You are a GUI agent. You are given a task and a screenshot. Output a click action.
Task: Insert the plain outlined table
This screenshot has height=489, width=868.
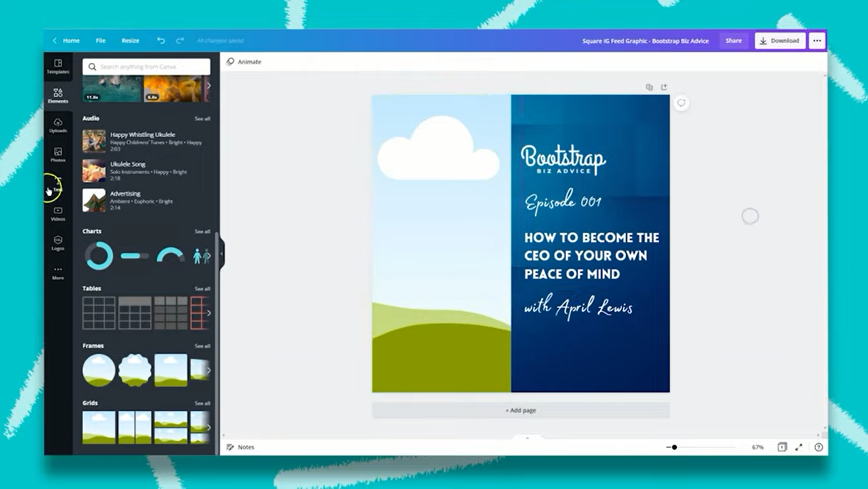coord(99,313)
